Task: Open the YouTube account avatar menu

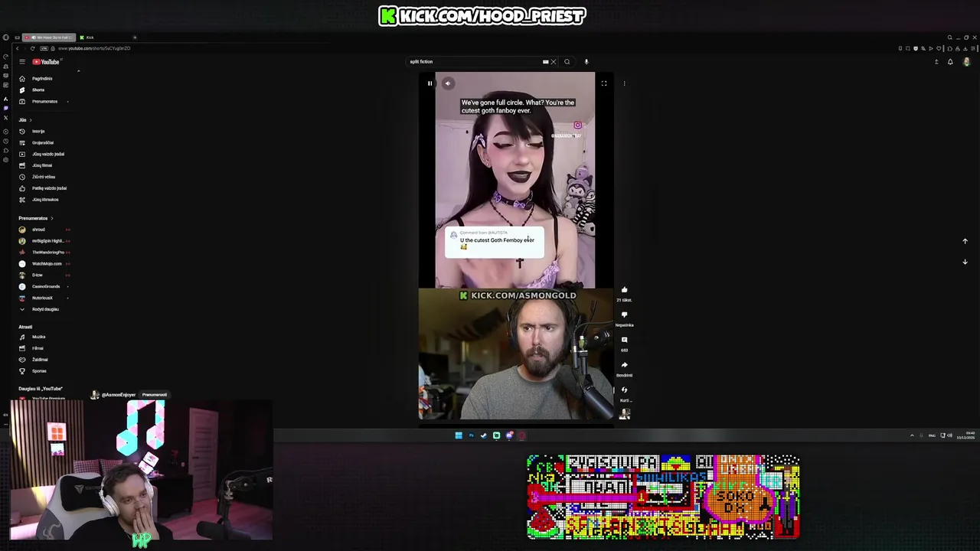Action: 966,62
